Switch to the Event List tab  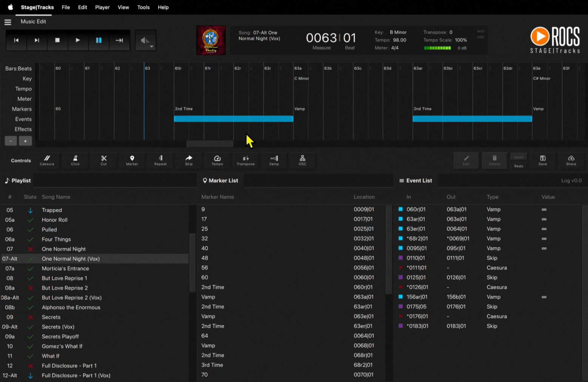(415, 180)
